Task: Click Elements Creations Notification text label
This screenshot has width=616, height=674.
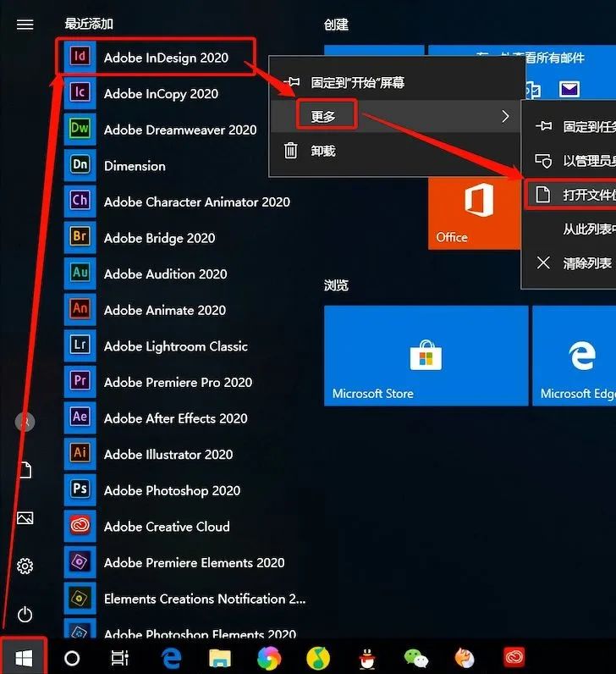Action: (x=205, y=599)
